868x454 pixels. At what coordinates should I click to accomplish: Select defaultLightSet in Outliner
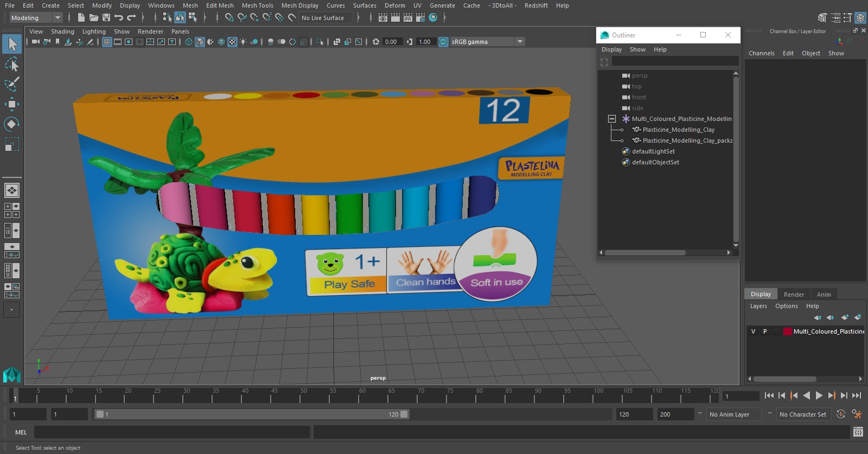click(x=653, y=151)
